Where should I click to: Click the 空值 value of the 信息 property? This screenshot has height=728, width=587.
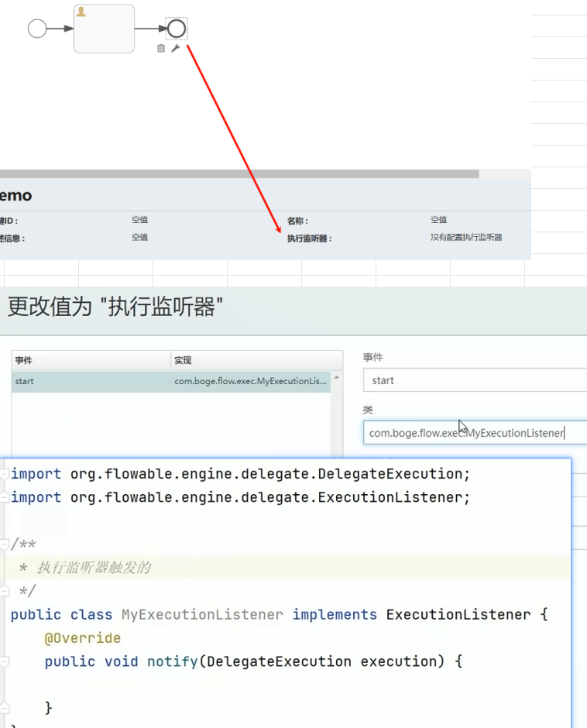(x=139, y=237)
